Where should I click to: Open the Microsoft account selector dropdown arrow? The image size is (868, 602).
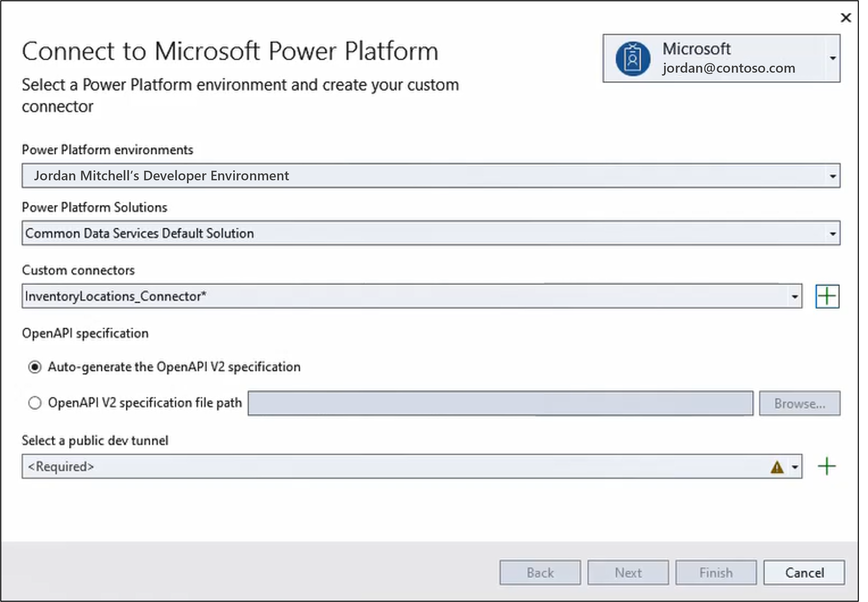click(x=833, y=58)
